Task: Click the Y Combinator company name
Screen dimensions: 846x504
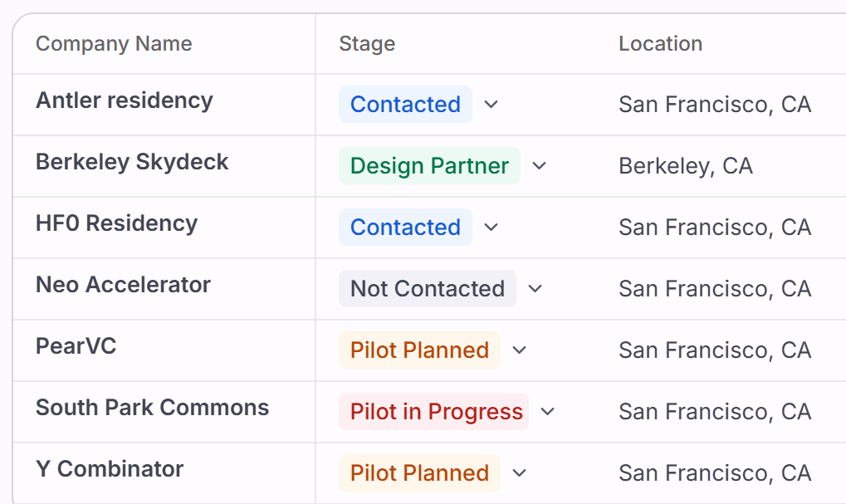Action: tap(110, 469)
